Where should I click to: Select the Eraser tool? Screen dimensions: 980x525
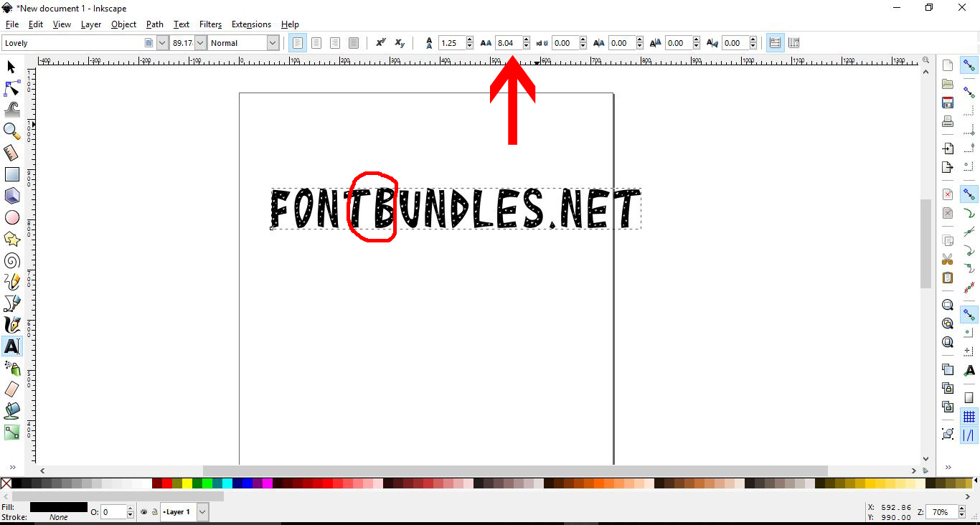point(11,389)
